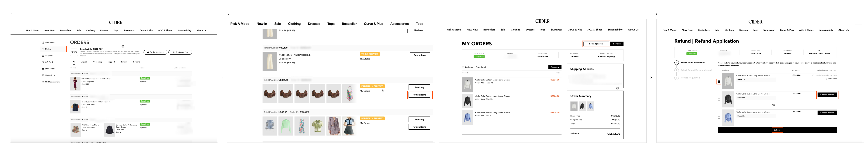Open the white blouse thumbnail in Package 1

(467, 84)
